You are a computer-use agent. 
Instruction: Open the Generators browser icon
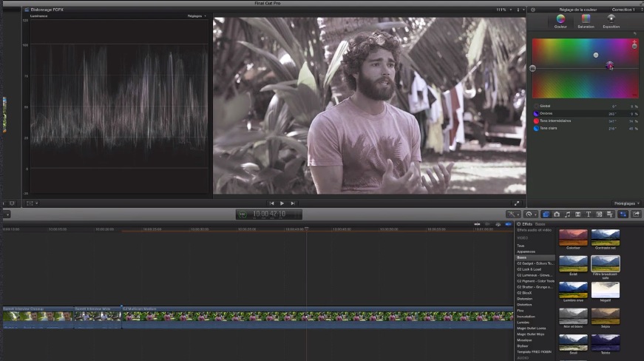tap(599, 214)
